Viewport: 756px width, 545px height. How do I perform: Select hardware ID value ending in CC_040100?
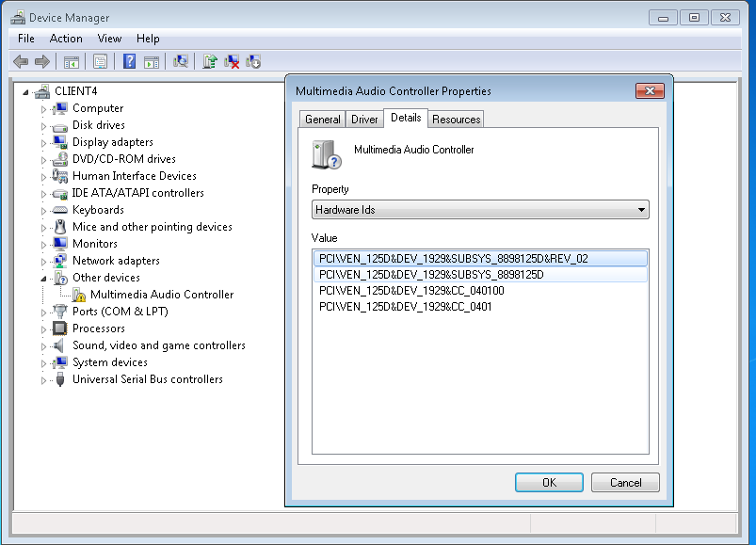(x=411, y=291)
